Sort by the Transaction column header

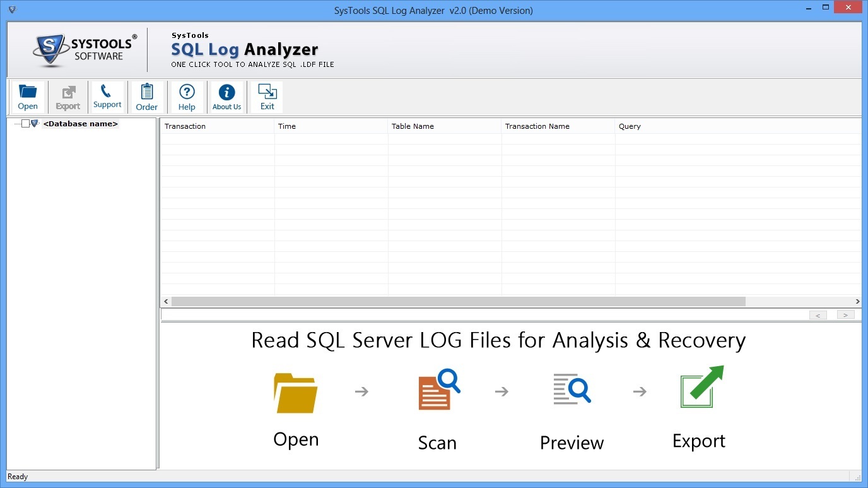[x=217, y=126]
